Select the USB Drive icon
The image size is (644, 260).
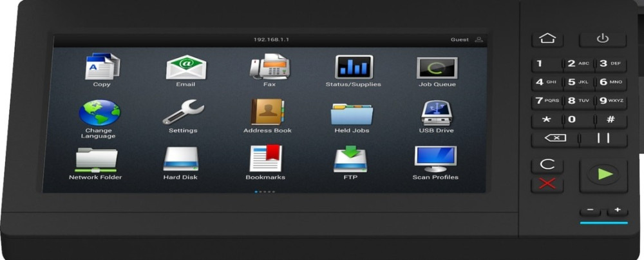click(x=436, y=113)
